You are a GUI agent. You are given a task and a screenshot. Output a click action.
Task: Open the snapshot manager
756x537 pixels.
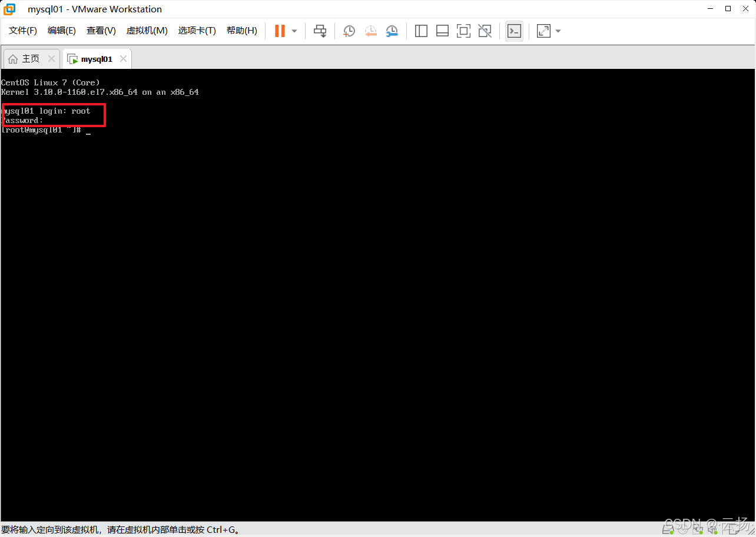point(392,31)
